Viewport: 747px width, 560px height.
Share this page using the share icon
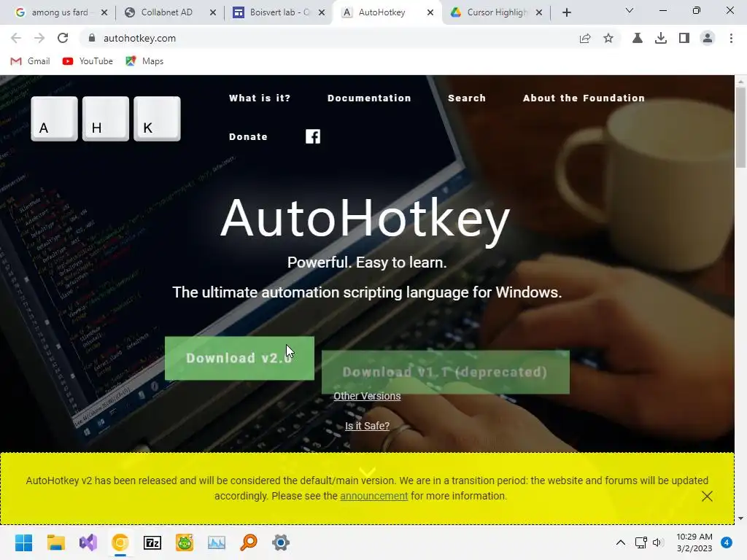[585, 38]
